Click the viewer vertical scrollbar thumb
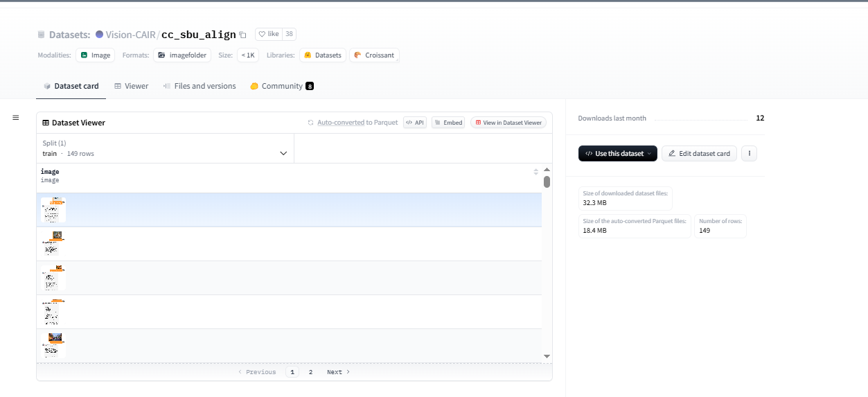This screenshot has width=868, height=397. [547, 182]
